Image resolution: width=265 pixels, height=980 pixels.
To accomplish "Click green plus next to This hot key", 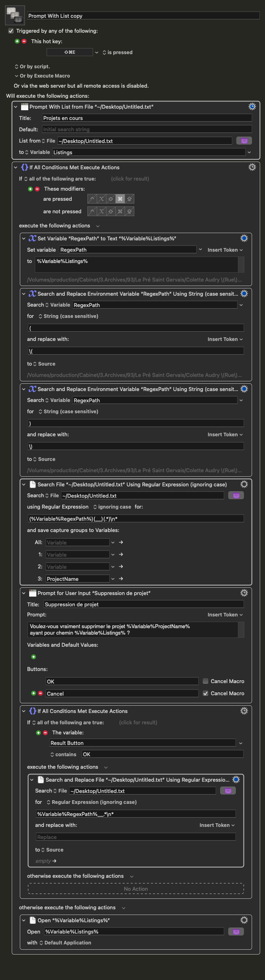I will [17, 41].
